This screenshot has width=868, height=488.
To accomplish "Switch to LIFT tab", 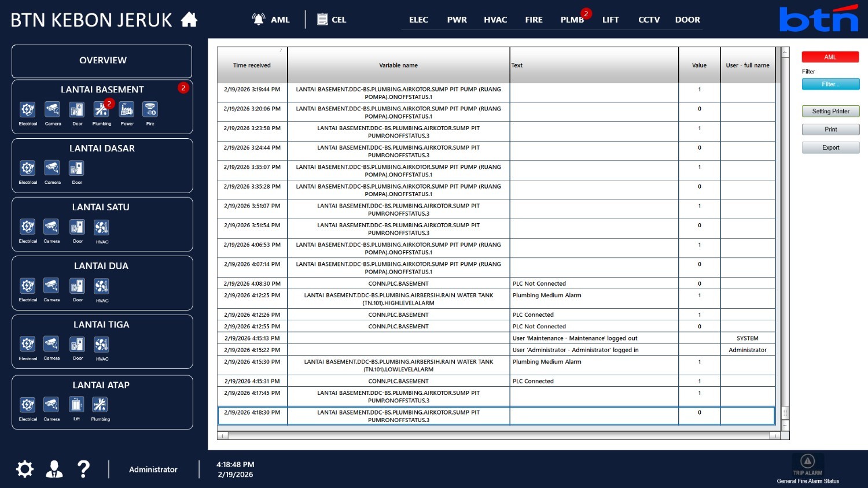I will coord(610,20).
